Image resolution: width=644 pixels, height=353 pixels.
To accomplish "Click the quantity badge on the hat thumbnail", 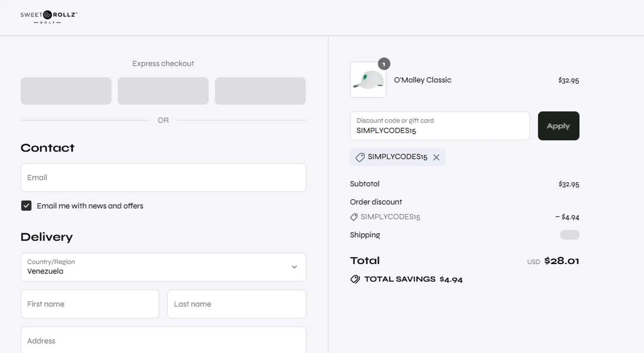I will (x=384, y=64).
